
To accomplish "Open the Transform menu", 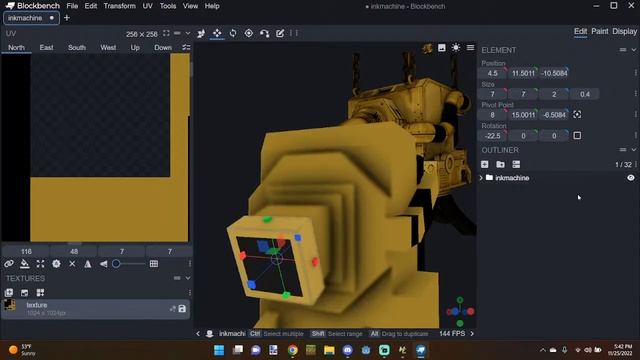I will [x=119, y=6].
